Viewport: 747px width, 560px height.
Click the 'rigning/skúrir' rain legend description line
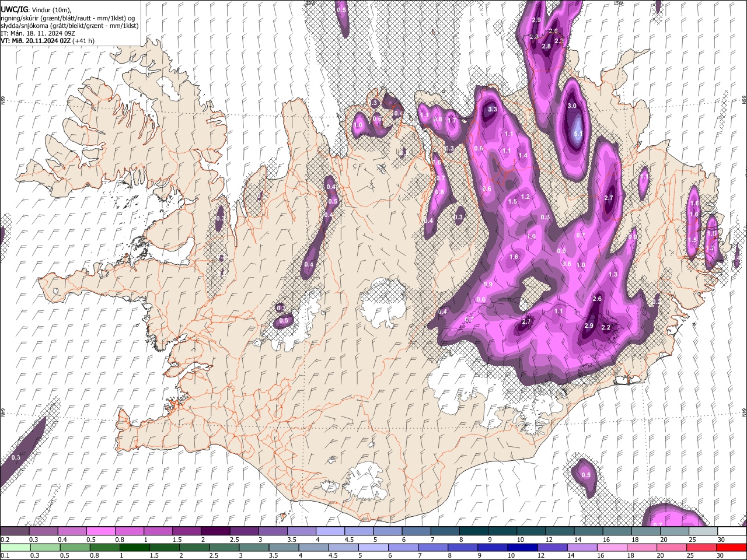click(x=68, y=18)
